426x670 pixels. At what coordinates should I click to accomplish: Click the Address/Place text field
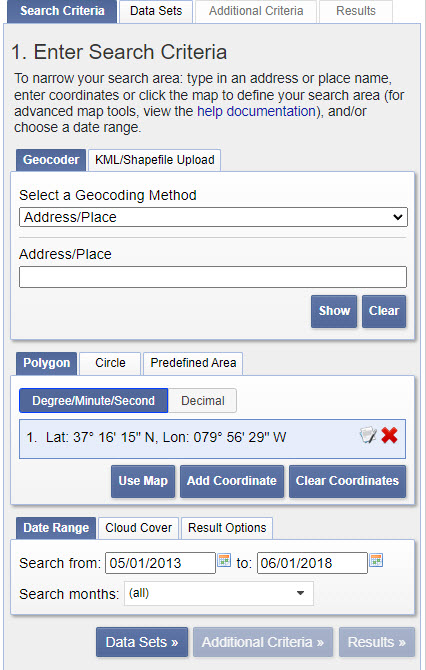pos(213,277)
